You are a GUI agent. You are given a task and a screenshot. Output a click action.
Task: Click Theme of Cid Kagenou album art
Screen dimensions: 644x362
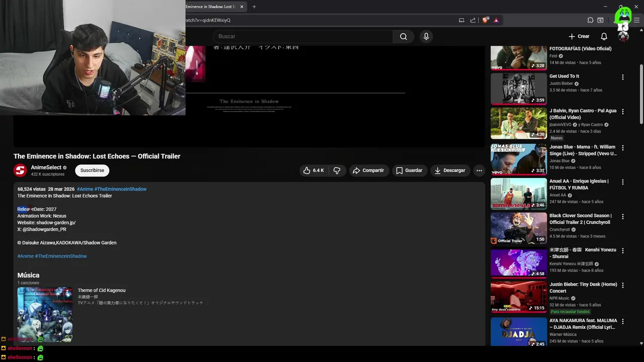click(x=45, y=315)
